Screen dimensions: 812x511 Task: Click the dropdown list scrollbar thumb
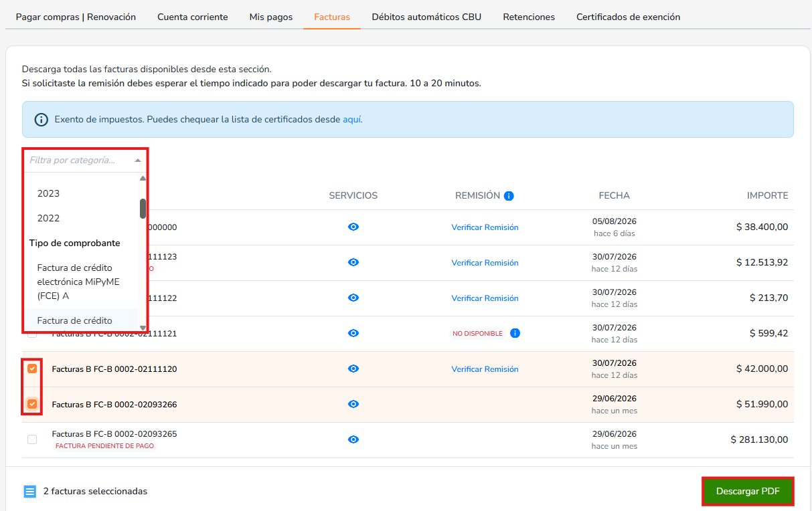[143, 209]
